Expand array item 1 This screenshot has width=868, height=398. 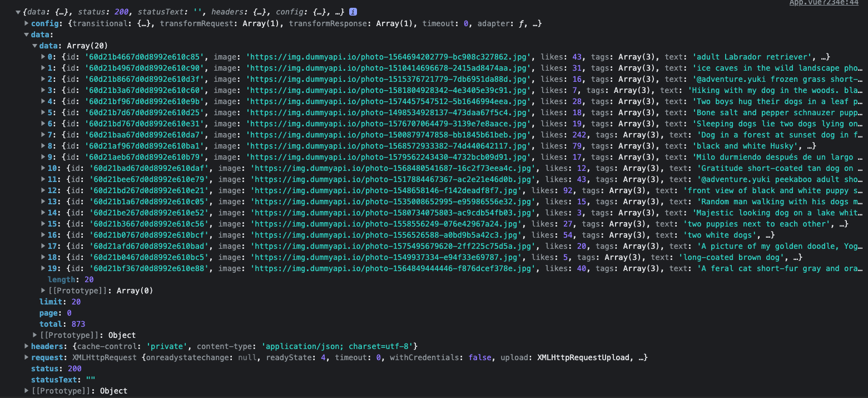pos(44,68)
